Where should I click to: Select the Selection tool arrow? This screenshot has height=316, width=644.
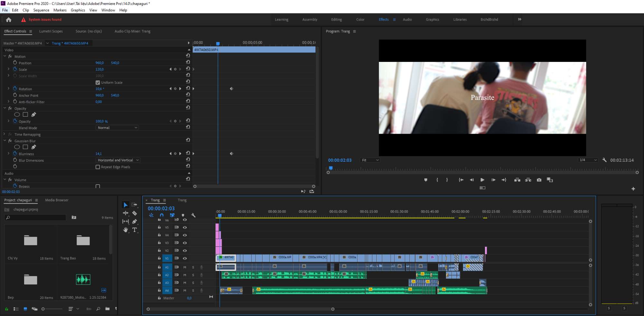coord(126,205)
